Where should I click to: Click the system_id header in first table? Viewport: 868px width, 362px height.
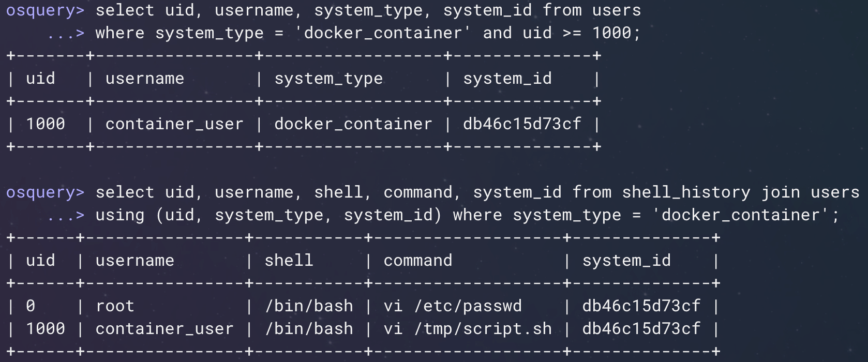[x=507, y=79]
